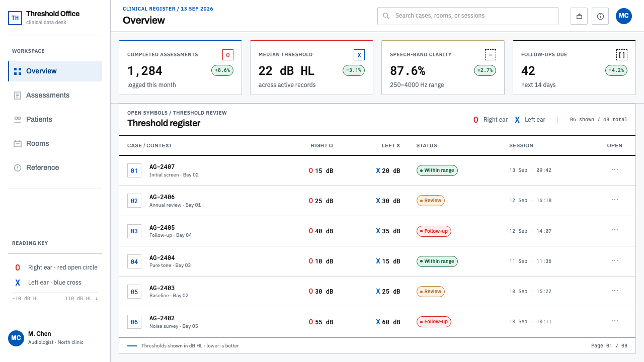Click the row number 03 badge
Image resolution: width=644 pixels, height=362 pixels.
click(134, 231)
